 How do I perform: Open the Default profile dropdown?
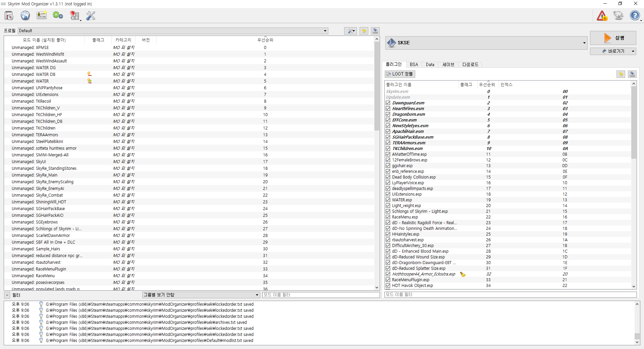click(173, 31)
